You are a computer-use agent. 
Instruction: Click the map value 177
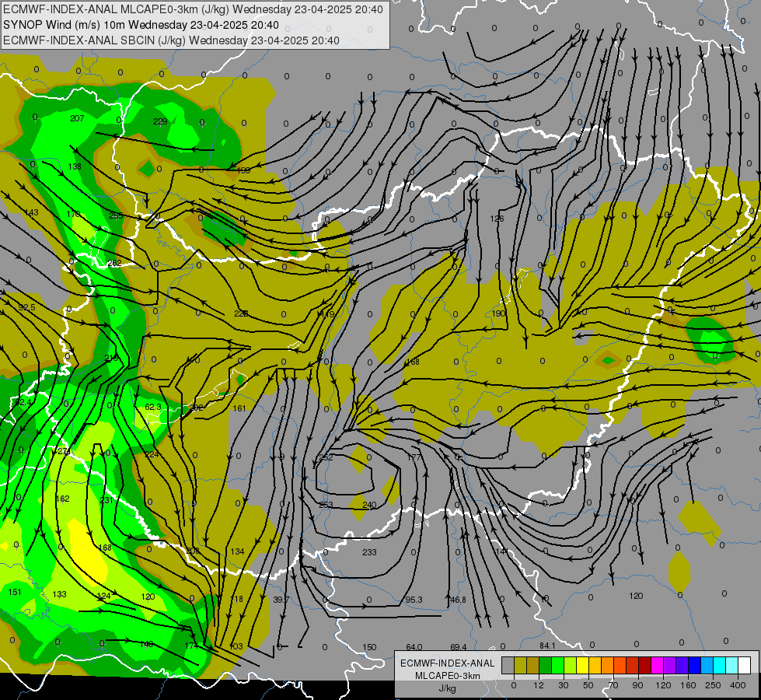click(x=414, y=457)
